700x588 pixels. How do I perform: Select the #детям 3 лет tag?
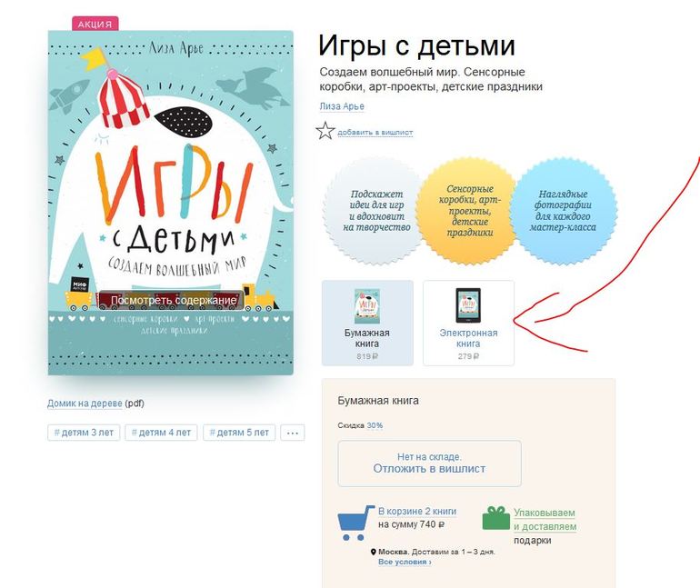click(84, 433)
